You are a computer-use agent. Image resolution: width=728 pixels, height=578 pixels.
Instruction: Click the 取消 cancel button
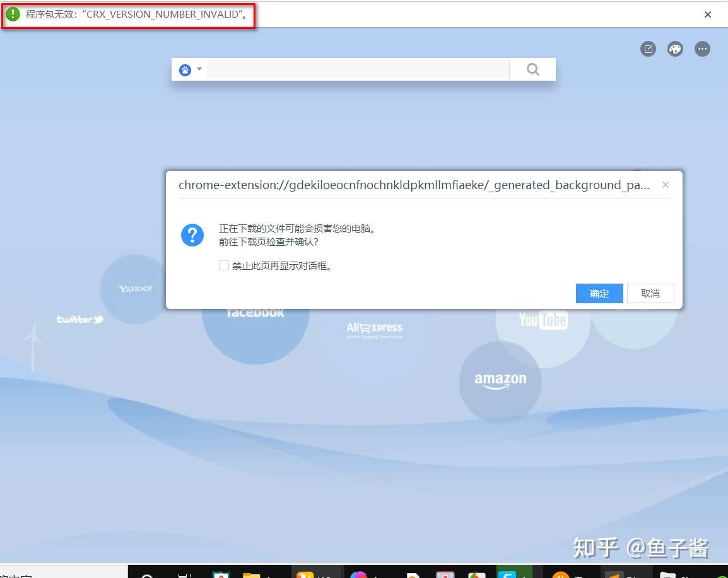pos(650,293)
